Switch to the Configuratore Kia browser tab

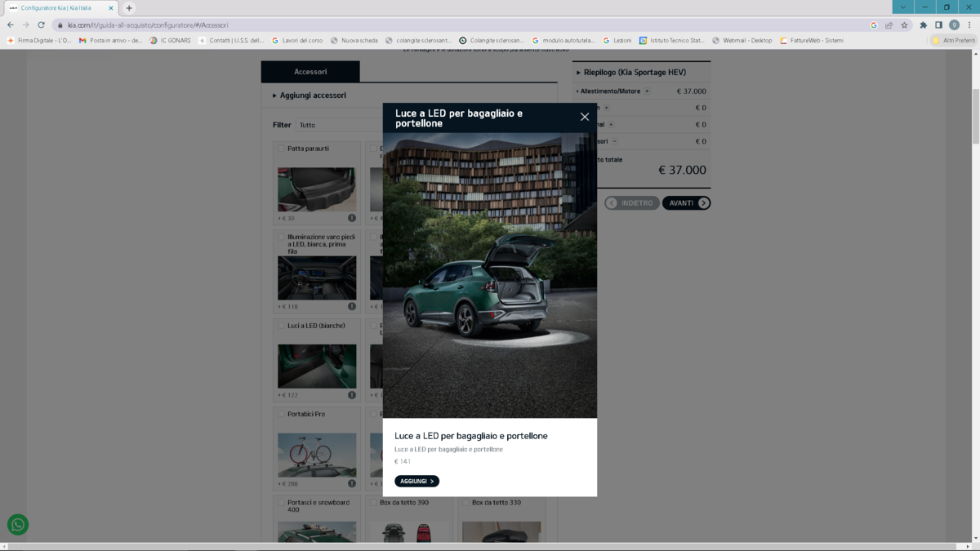click(60, 8)
